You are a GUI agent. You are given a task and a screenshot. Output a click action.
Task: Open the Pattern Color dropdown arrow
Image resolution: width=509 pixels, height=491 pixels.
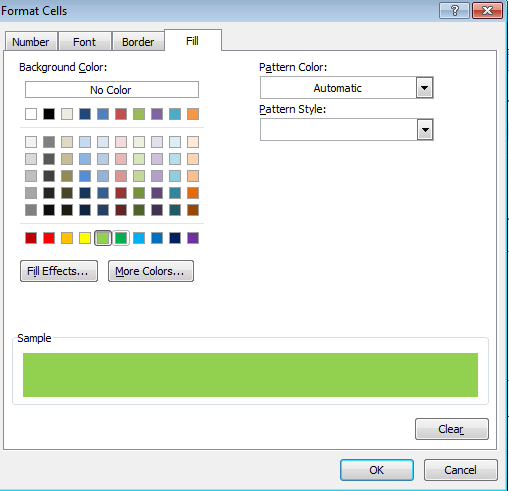424,88
